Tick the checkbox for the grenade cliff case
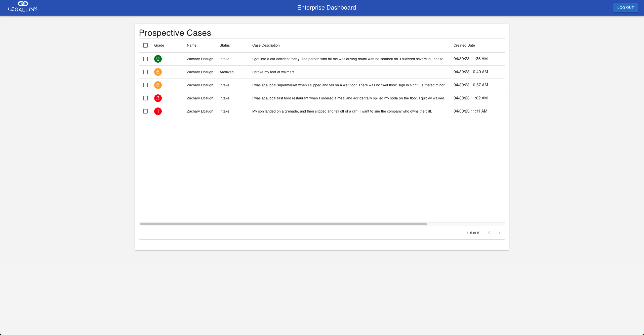Image resolution: width=644 pixels, height=335 pixels. coord(145,111)
